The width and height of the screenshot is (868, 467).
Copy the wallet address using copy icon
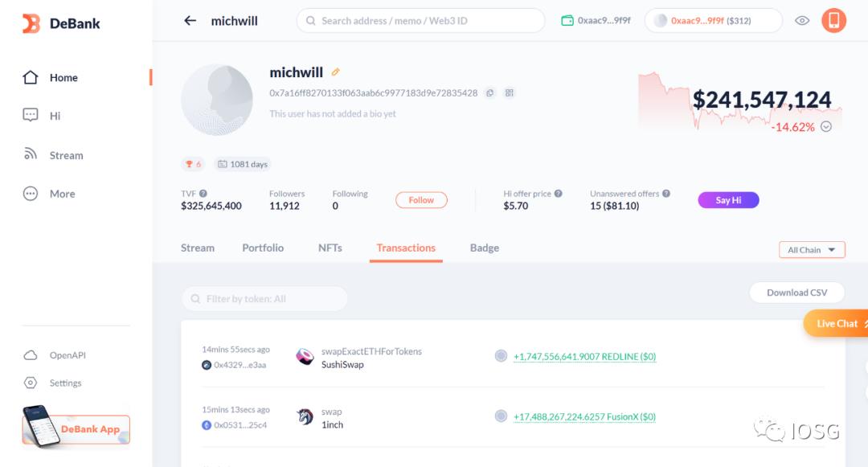pyautogui.click(x=490, y=93)
